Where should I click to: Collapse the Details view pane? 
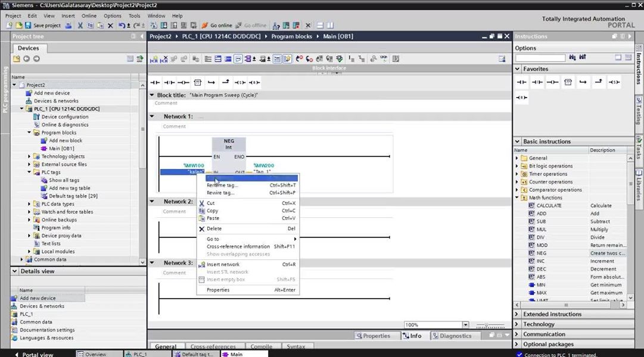point(15,271)
